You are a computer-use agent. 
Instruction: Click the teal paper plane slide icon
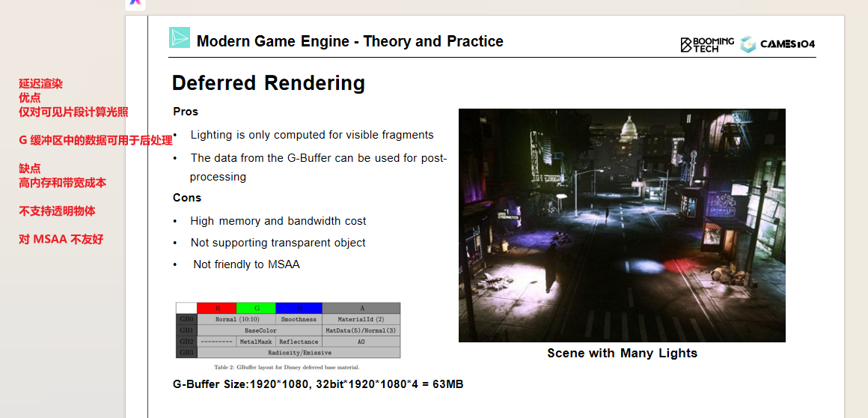[x=180, y=37]
